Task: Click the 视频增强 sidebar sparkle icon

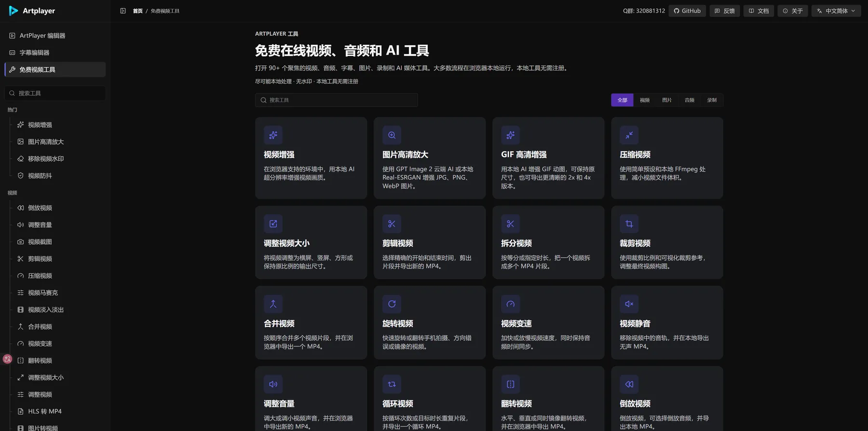Action: click(20, 125)
